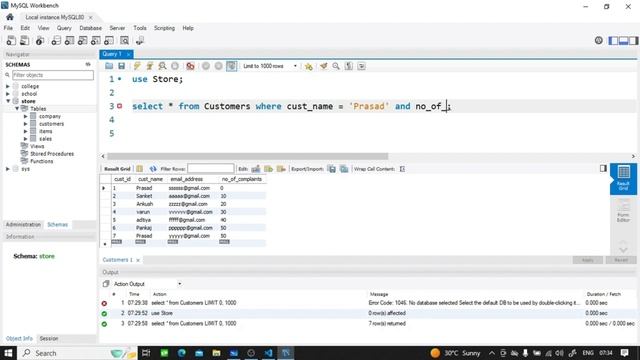Open the find panel magnifier icon
The height and width of the screenshot is (360, 640).
[x=336, y=66]
